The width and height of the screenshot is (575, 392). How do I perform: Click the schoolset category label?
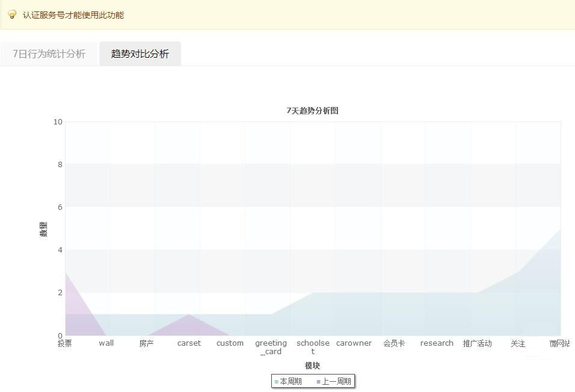tap(313, 347)
